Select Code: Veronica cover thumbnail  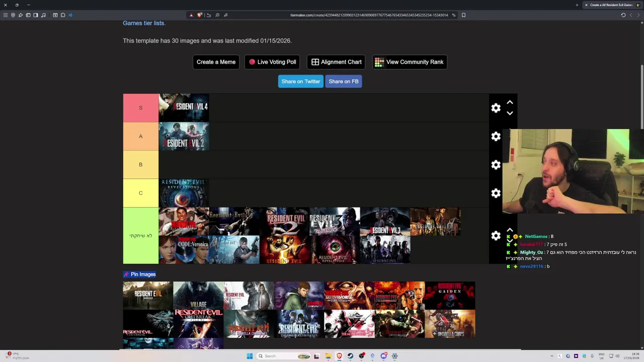(x=184, y=249)
